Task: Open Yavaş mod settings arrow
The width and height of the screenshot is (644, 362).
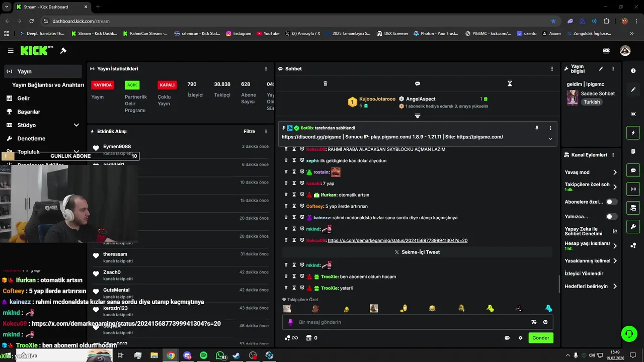Action: [x=615, y=172]
